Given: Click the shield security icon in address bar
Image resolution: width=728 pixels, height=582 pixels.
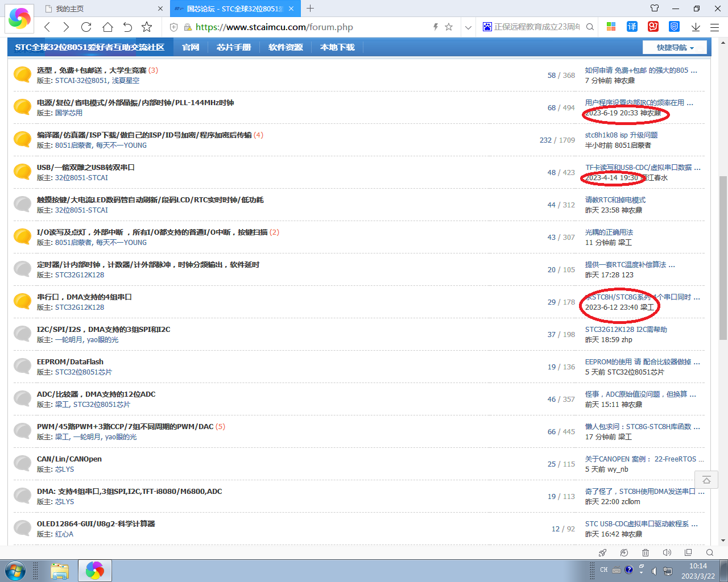Looking at the screenshot, I should pyautogui.click(x=174, y=27).
